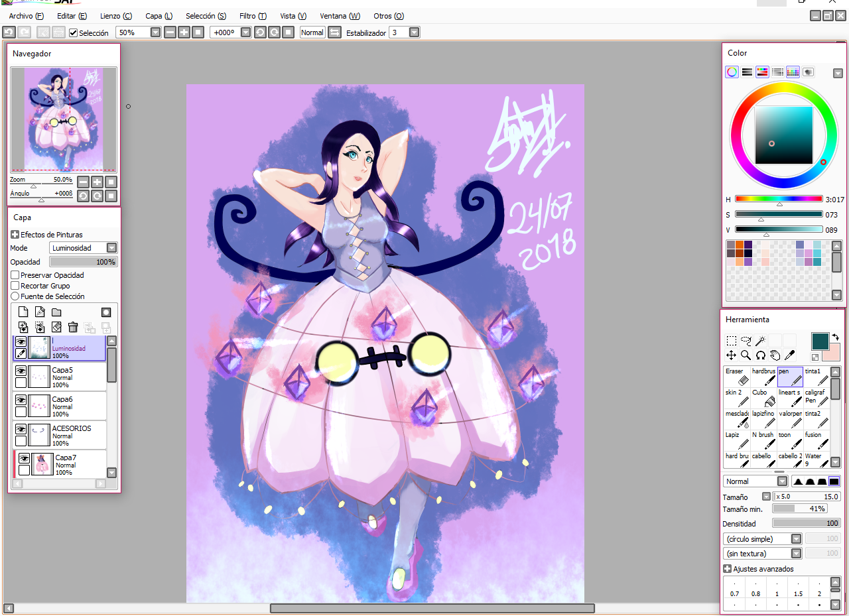This screenshot has width=849, height=616.
Task: Add a layer mask with the circle icon
Action: click(106, 312)
